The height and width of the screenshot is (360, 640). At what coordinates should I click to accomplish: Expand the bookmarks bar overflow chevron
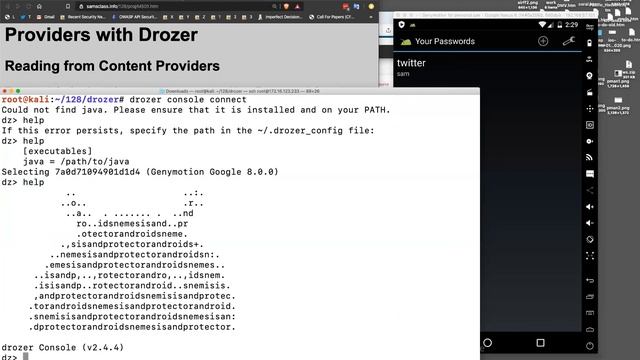[371, 17]
